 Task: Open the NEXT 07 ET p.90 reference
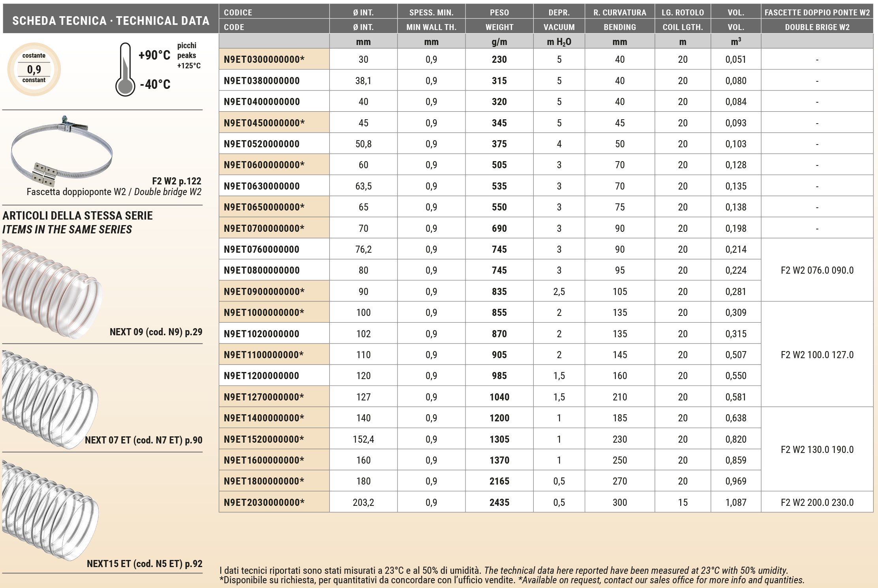coord(143,440)
